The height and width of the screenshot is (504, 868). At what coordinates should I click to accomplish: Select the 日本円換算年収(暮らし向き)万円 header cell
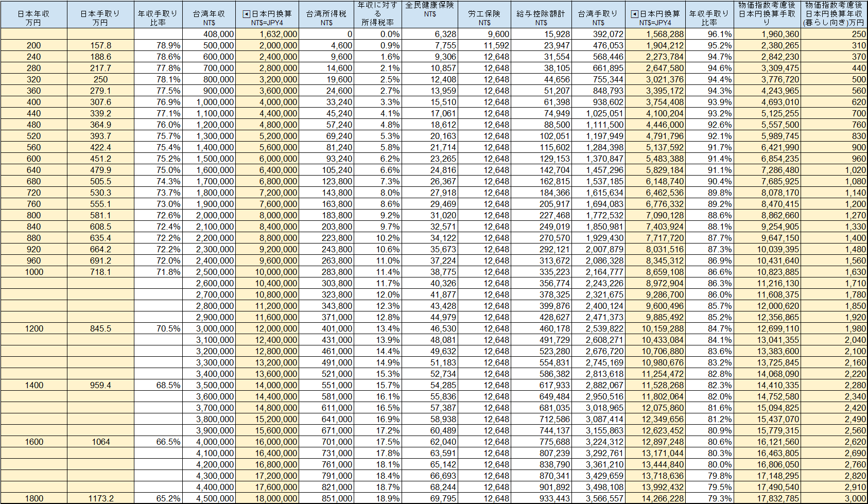pyautogui.click(x=834, y=14)
